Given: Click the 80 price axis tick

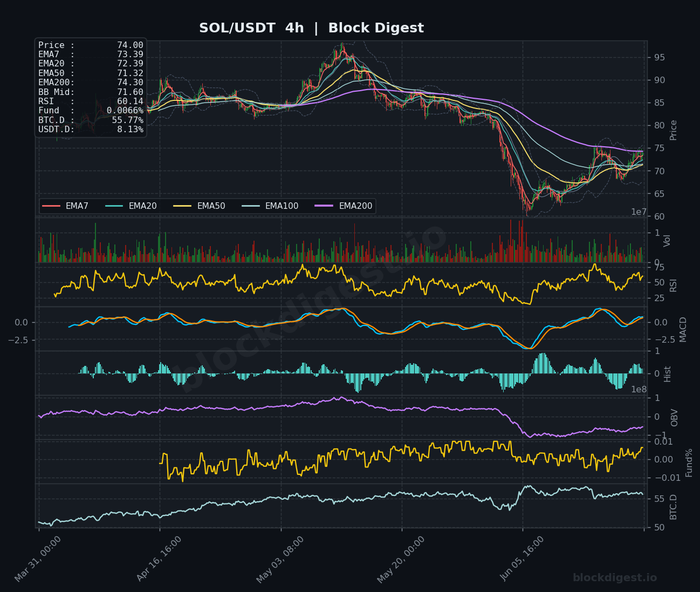Looking at the screenshot, I should [x=659, y=126].
